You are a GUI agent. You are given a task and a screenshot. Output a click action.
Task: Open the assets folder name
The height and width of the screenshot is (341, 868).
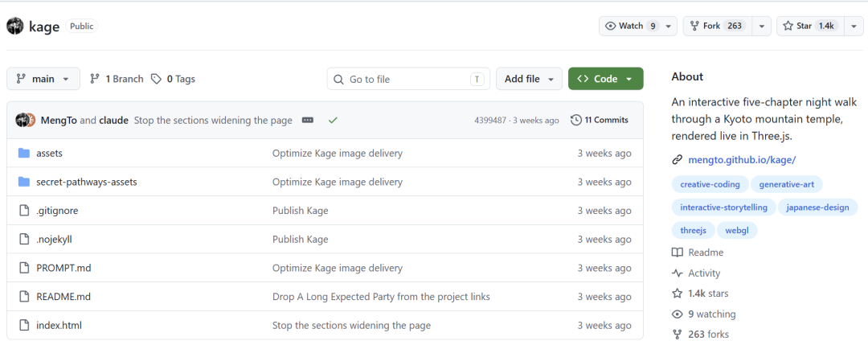click(x=49, y=154)
